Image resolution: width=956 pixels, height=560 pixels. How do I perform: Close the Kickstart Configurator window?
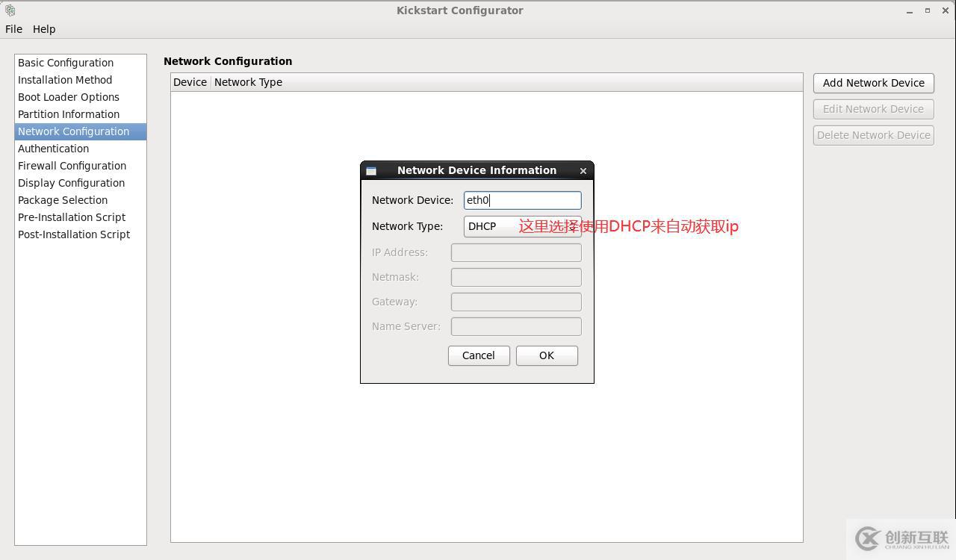pyautogui.click(x=946, y=11)
